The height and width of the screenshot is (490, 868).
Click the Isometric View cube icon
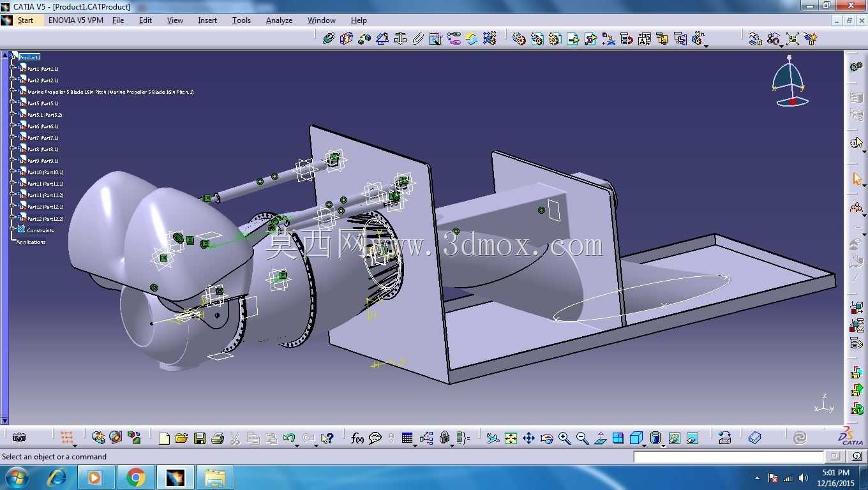tap(636, 438)
